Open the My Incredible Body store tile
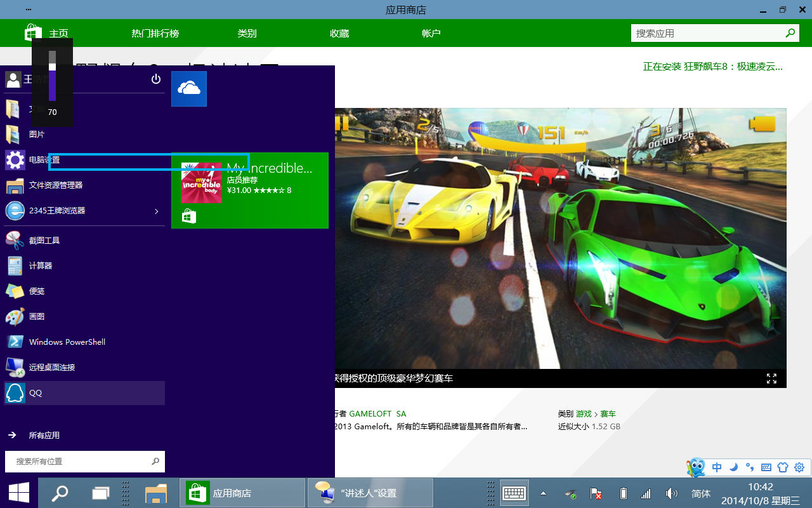812x508 pixels. click(x=250, y=190)
